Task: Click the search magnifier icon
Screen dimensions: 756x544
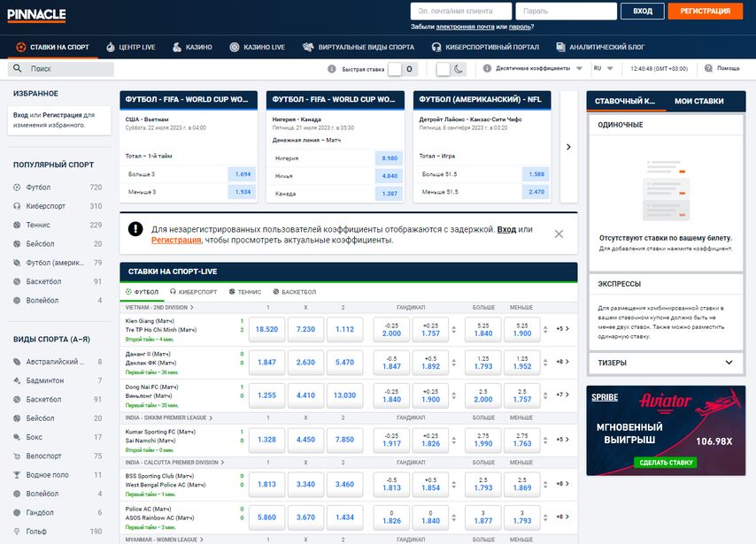Action: click(x=18, y=68)
